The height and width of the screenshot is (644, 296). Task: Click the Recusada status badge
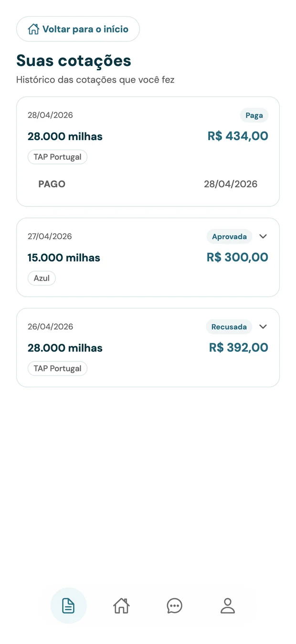[229, 327]
